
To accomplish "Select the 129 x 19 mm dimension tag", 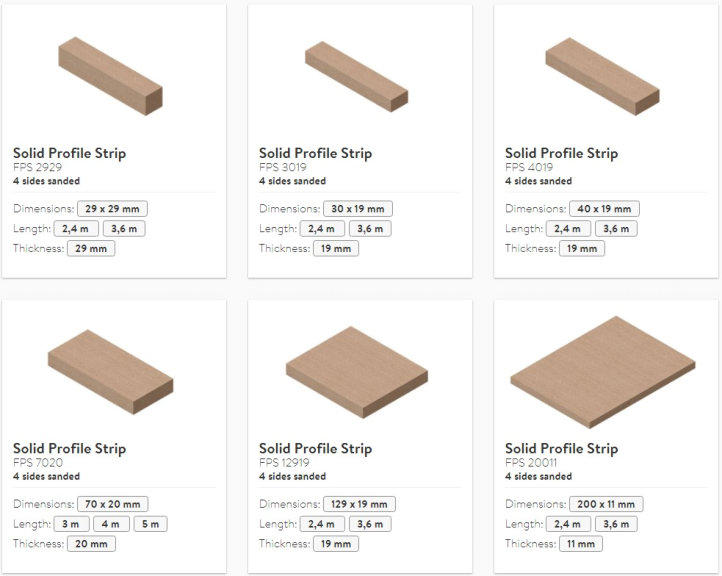I will point(359,504).
